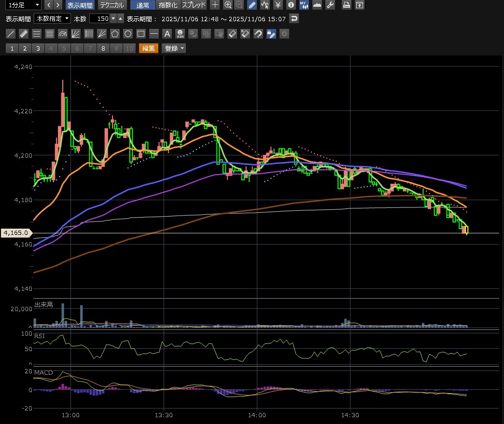Toggle the magnet snap mode

[258, 34]
